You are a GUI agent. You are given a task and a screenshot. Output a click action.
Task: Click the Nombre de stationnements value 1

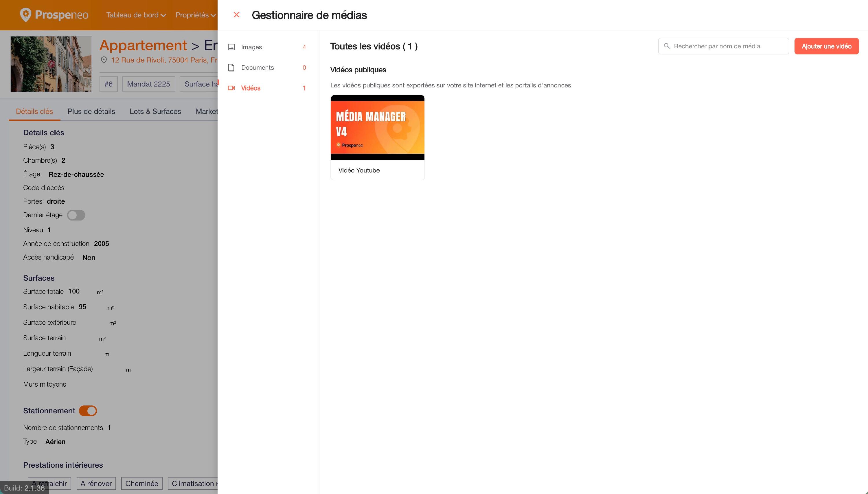[x=109, y=427]
